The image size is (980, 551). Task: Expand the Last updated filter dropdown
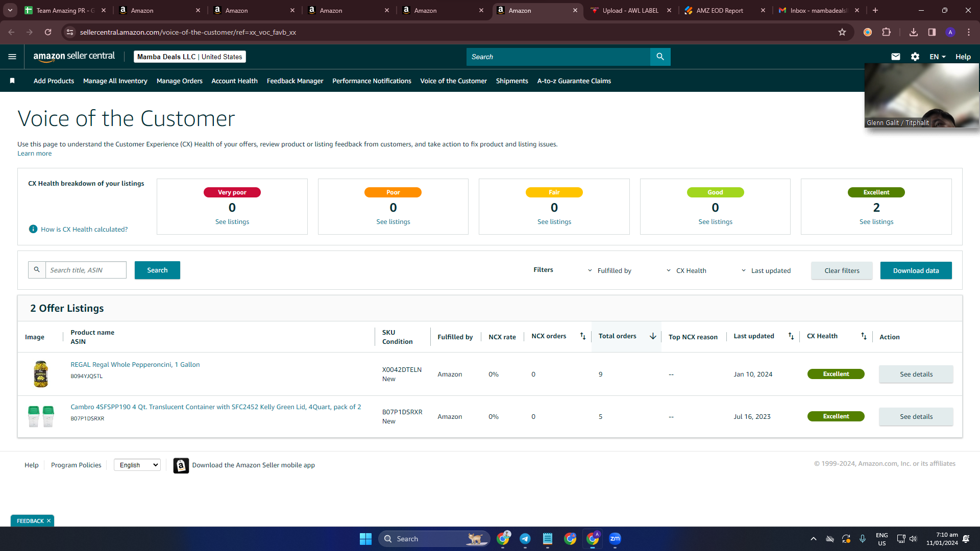(766, 271)
